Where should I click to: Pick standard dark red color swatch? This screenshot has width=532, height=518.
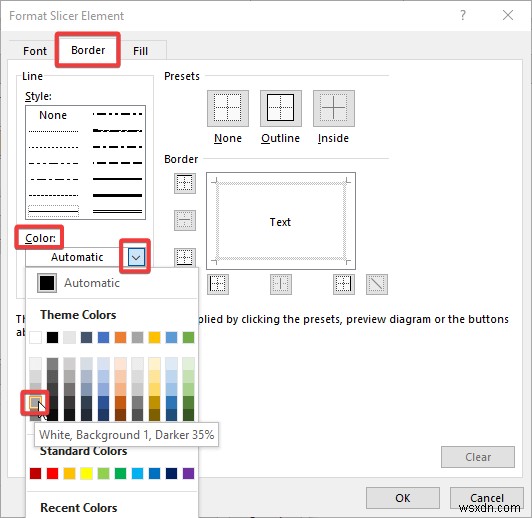[x=36, y=473]
